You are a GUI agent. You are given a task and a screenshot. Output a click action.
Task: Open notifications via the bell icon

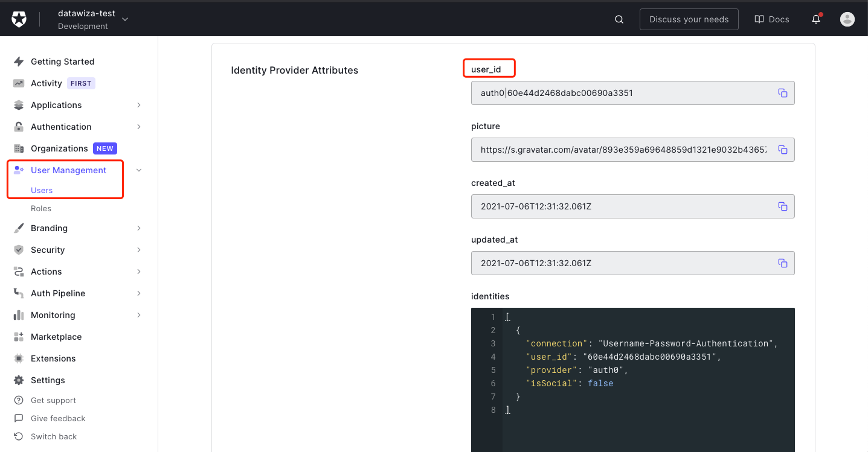tap(815, 19)
